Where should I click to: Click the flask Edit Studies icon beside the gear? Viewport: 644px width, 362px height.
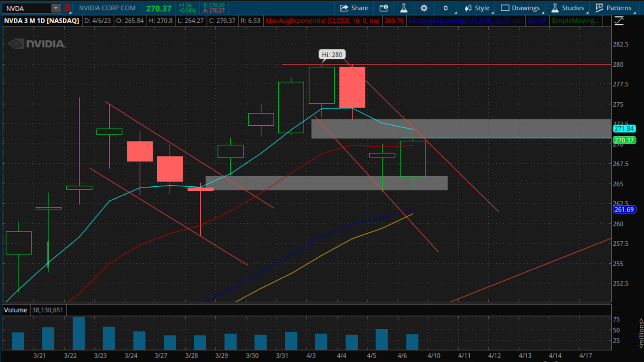pyautogui.click(x=403, y=8)
